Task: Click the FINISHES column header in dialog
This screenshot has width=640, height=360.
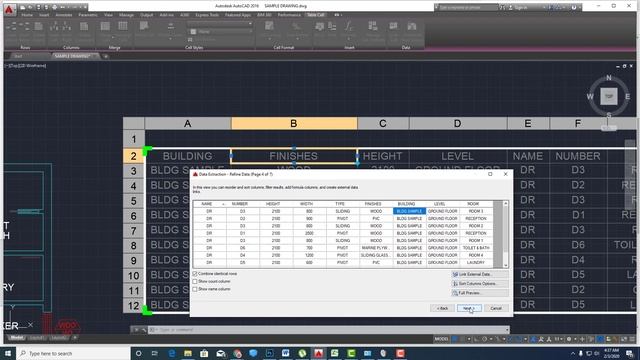Action: (373, 204)
